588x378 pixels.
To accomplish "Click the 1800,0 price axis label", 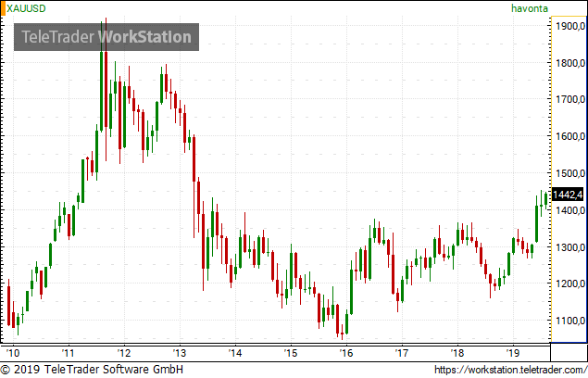I will pyautogui.click(x=569, y=63).
